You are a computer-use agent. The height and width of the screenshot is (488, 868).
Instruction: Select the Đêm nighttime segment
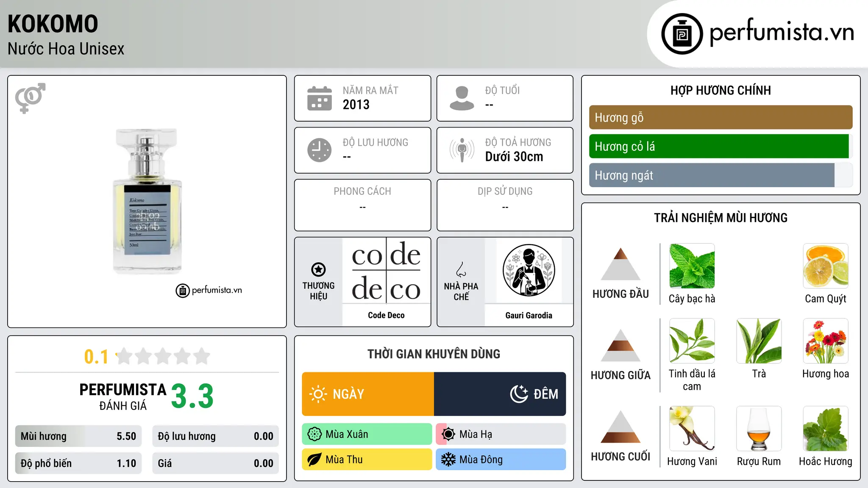[500, 394]
